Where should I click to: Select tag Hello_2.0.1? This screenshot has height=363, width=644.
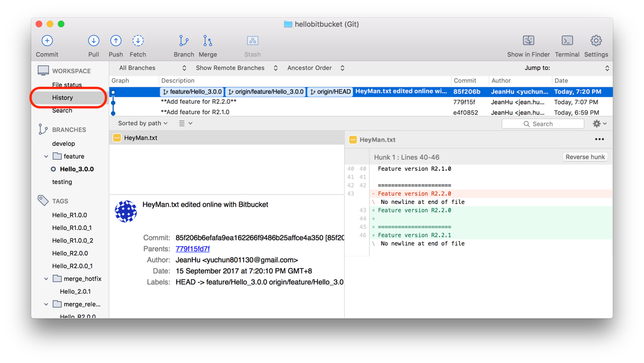(x=75, y=292)
